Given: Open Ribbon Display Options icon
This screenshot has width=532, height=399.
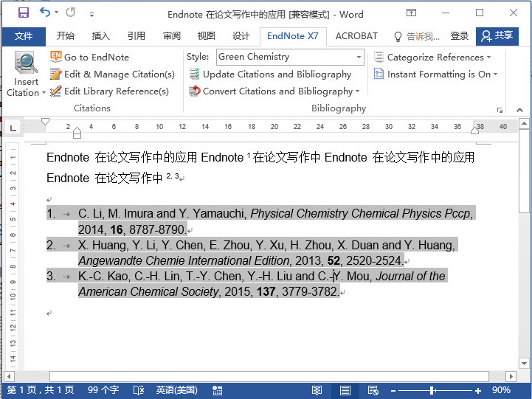Looking at the screenshot, I should click(411, 13).
